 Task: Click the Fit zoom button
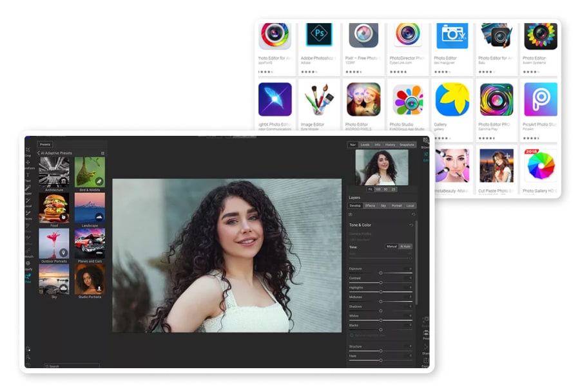tap(371, 189)
